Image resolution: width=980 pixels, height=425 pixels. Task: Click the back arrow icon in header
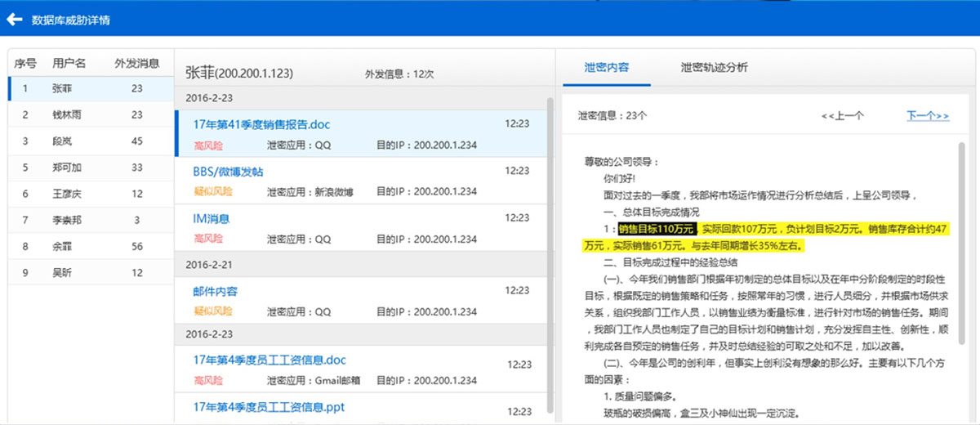14,19
